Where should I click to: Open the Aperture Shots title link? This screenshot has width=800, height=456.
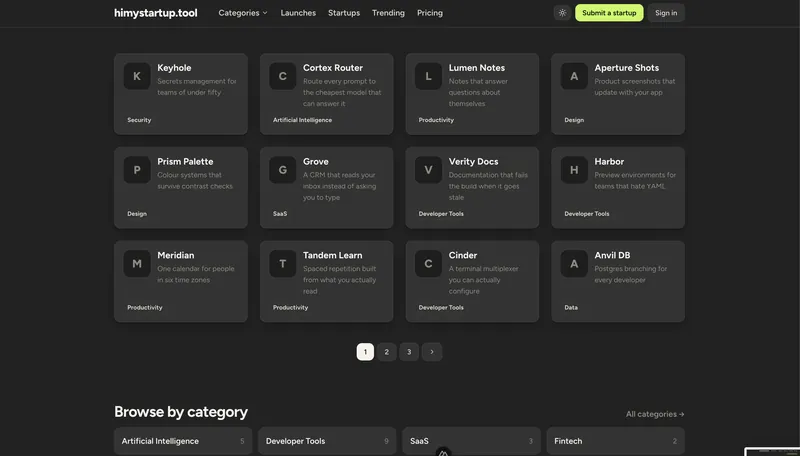click(x=627, y=68)
